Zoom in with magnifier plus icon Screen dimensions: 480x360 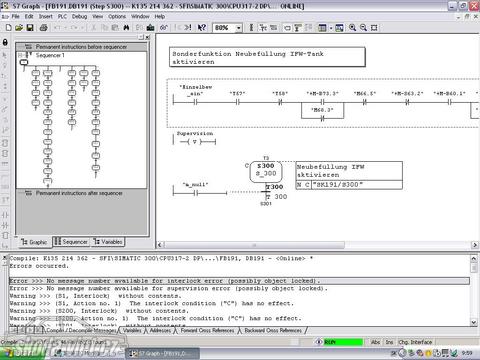pyautogui.click(x=352, y=28)
